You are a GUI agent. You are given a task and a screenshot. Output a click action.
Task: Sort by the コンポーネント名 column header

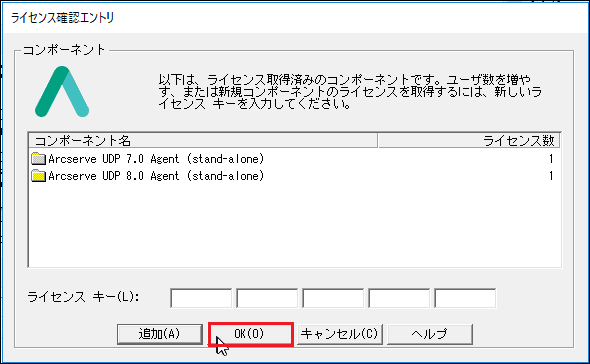tap(203, 140)
